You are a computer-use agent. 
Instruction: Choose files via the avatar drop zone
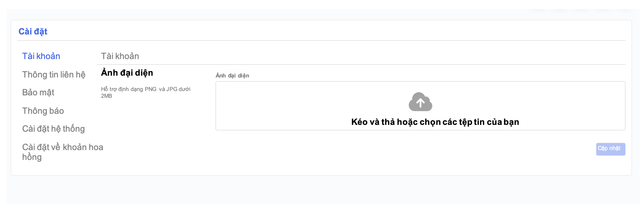pos(420,106)
